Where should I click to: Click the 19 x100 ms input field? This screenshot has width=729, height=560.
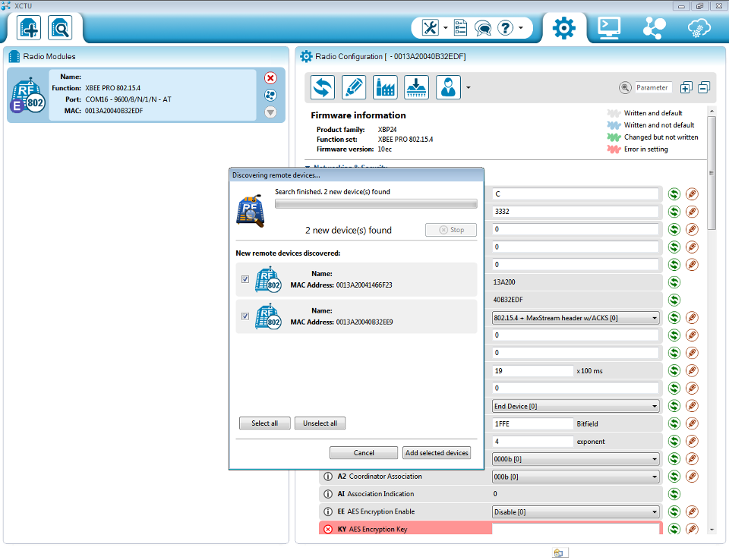click(533, 371)
